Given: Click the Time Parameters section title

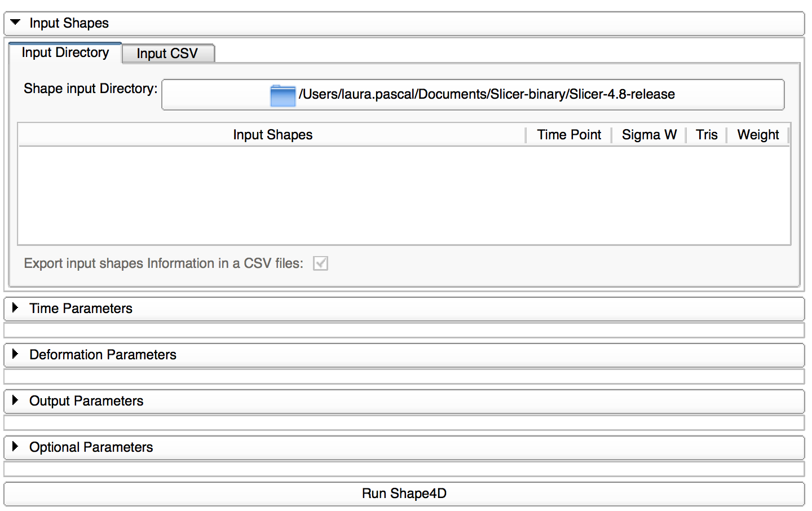Looking at the screenshot, I should pos(81,309).
